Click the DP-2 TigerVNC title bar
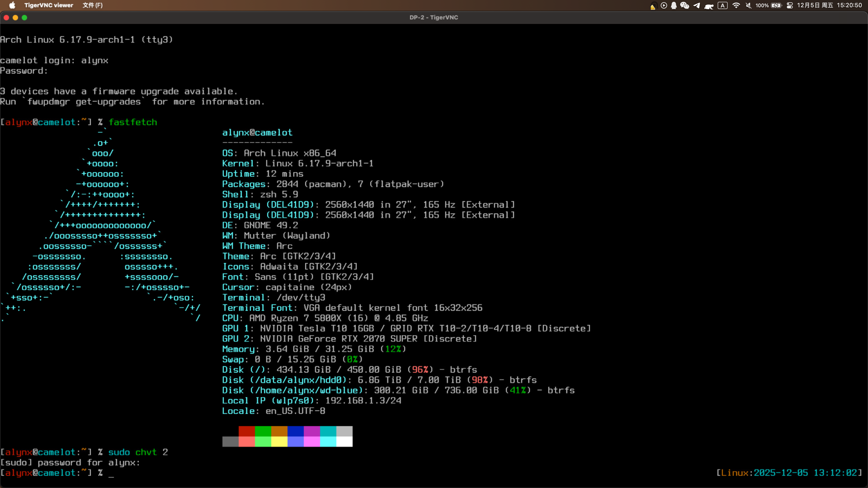 click(434, 17)
